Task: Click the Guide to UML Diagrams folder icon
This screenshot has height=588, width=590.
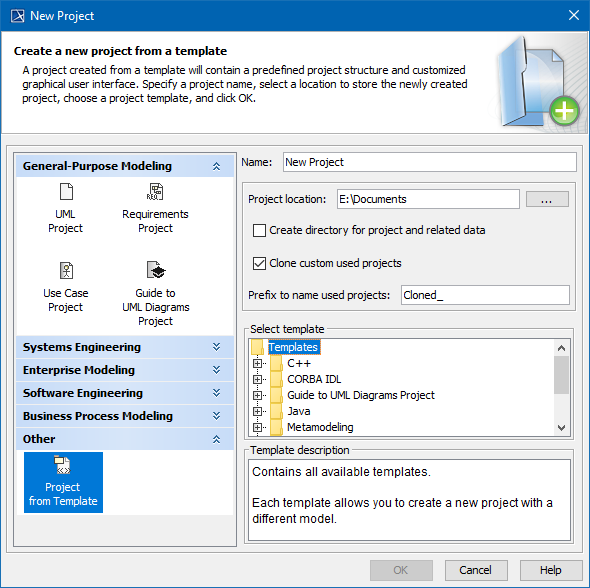Action: [276, 395]
